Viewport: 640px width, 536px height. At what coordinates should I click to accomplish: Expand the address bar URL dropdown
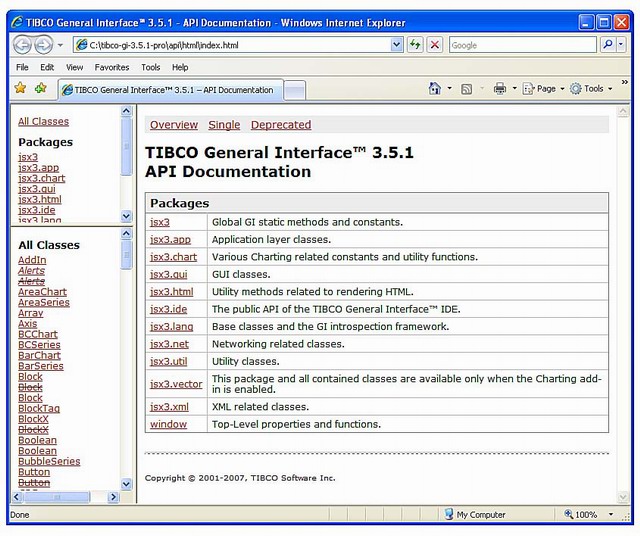396,45
